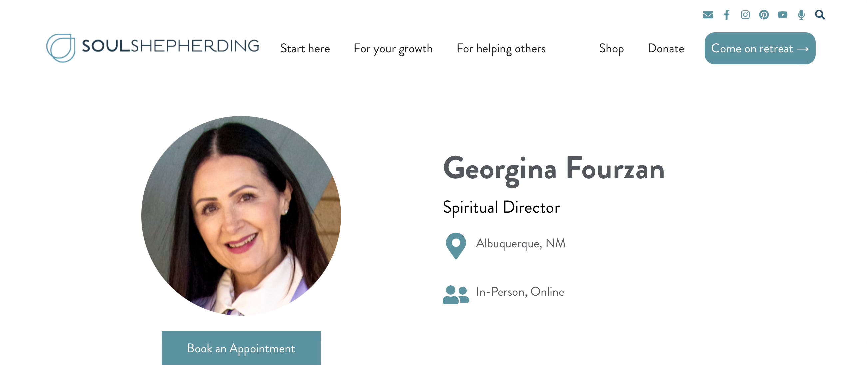Screen dimensions: 868x380
Task: Click Georgina Fourzan's profile photo
Action: 241,215
